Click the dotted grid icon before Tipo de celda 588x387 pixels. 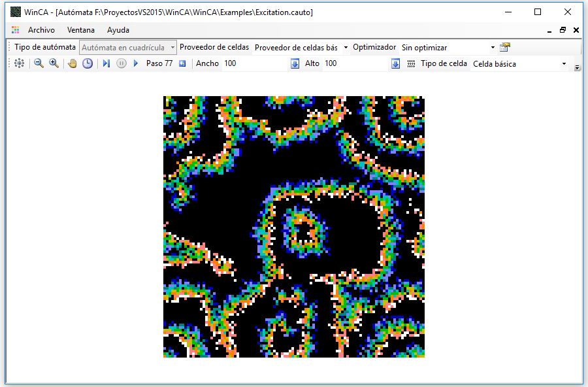pyautogui.click(x=412, y=63)
